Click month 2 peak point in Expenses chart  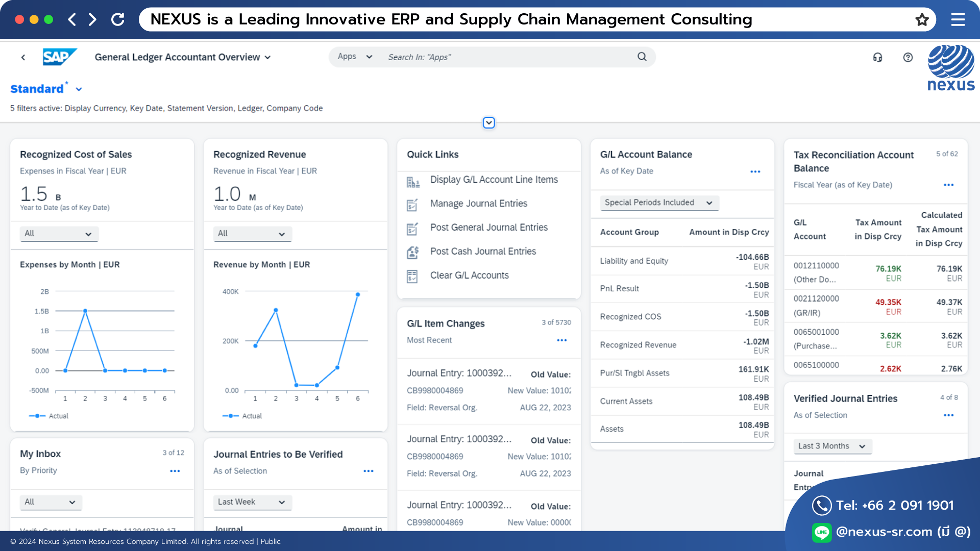[85, 311]
